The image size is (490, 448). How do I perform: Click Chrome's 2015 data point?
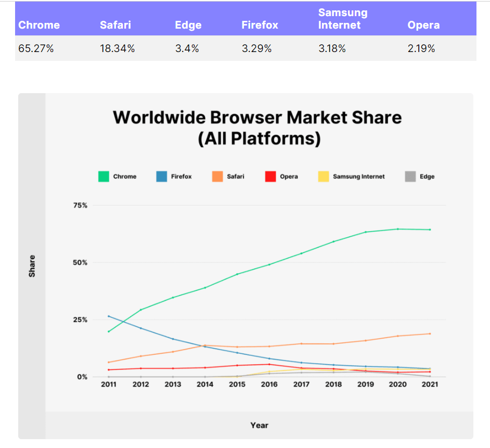point(237,275)
